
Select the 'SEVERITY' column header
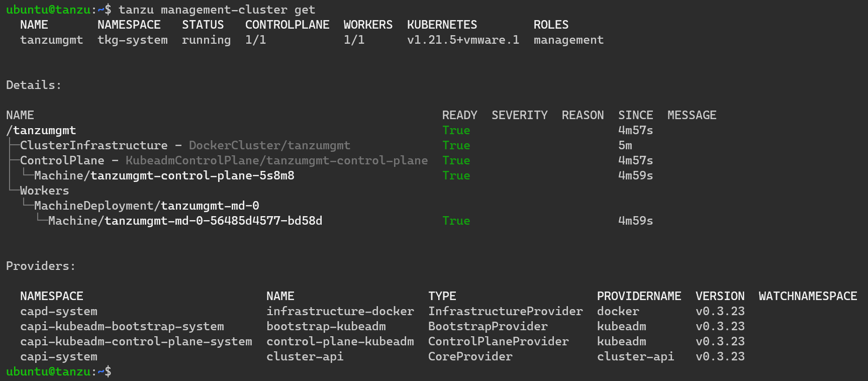[x=520, y=115]
